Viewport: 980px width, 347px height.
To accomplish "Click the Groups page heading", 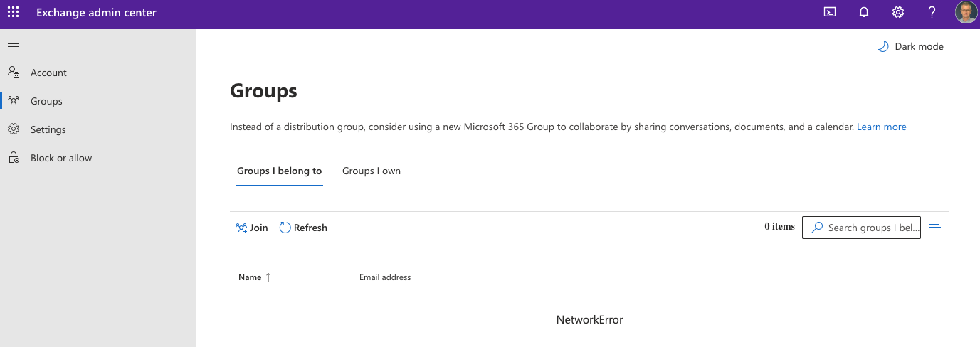I will tap(263, 91).
